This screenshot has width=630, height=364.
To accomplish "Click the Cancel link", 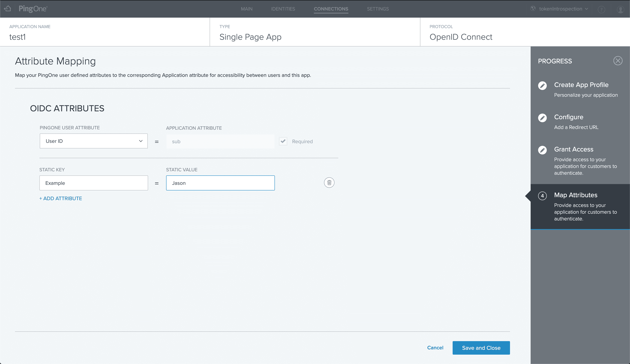I will pyautogui.click(x=435, y=348).
